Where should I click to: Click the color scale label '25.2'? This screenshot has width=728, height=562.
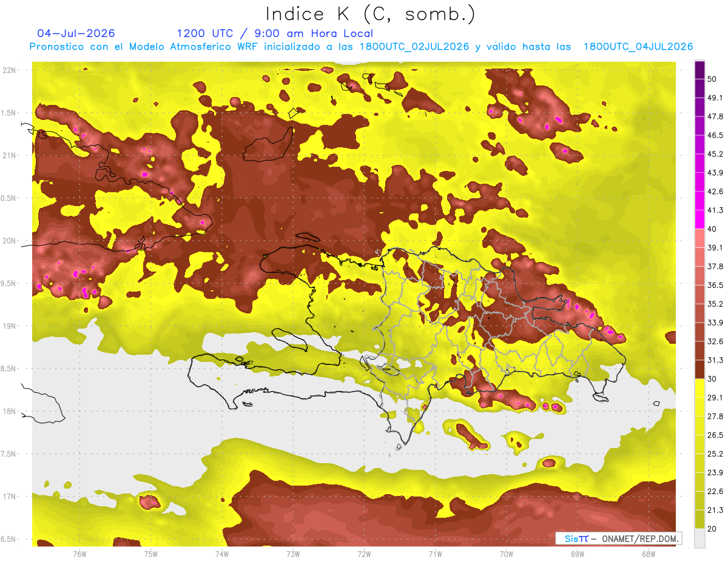point(715,454)
